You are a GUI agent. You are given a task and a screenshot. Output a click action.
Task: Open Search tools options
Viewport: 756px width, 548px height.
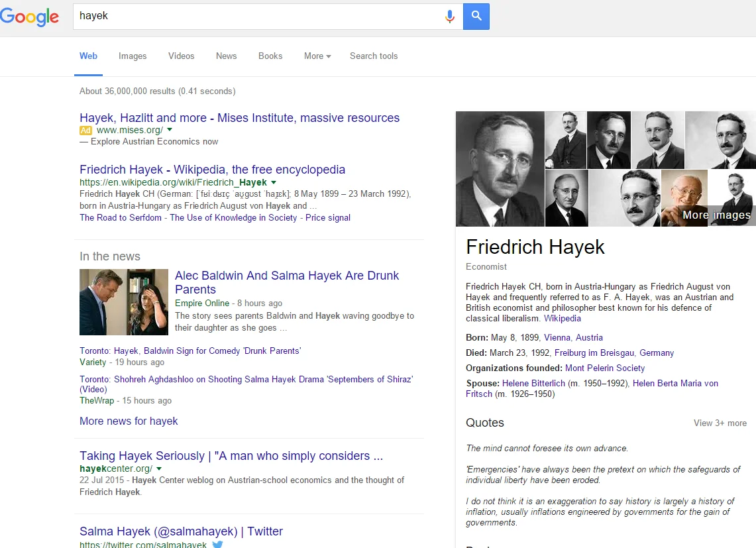(x=374, y=56)
